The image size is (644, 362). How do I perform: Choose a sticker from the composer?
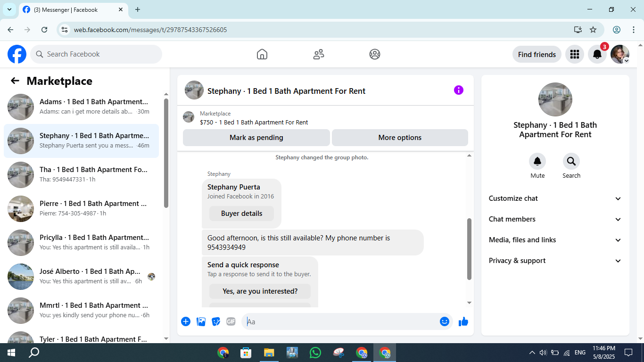(216, 321)
